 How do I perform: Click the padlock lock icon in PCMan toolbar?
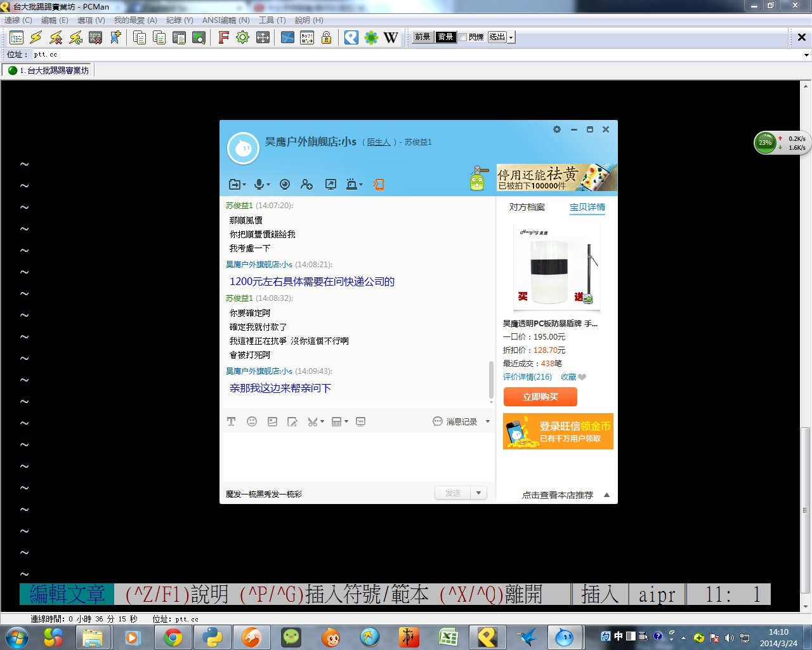(x=327, y=37)
